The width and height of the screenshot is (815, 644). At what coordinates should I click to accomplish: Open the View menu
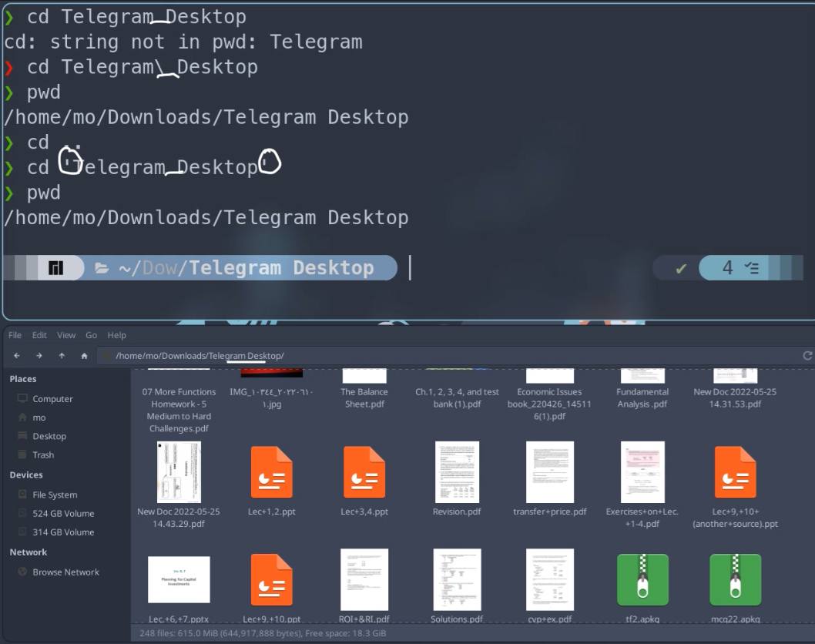[66, 335]
